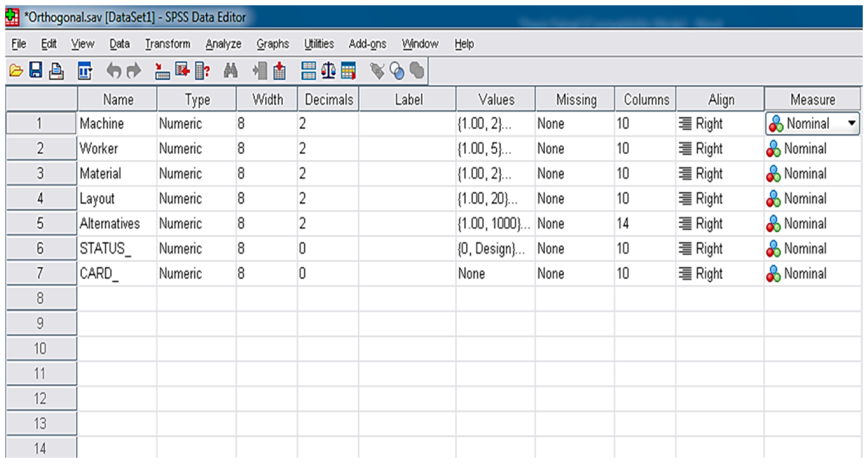The image size is (868, 465).
Task: Click the Split File icon
Action: [x=308, y=71]
